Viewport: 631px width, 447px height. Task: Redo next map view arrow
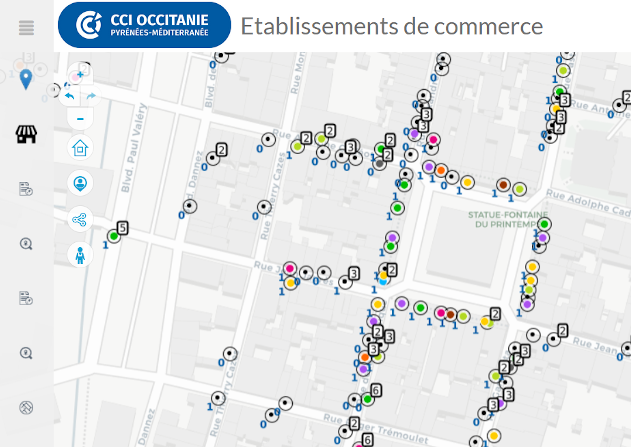coord(91,96)
